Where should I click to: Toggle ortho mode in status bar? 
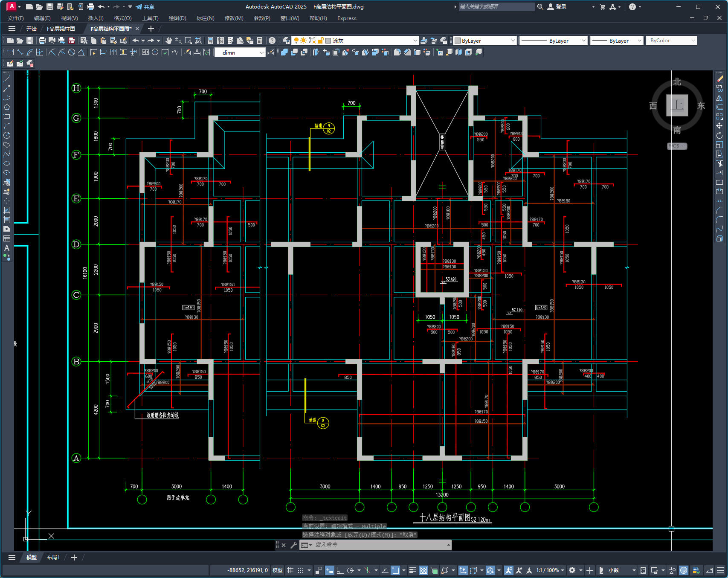(340, 570)
